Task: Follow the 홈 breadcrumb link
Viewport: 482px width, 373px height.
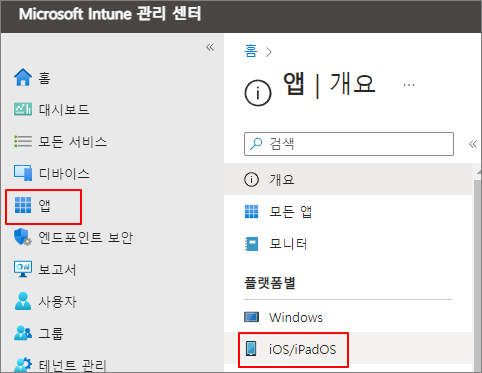Action: click(x=251, y=51)
